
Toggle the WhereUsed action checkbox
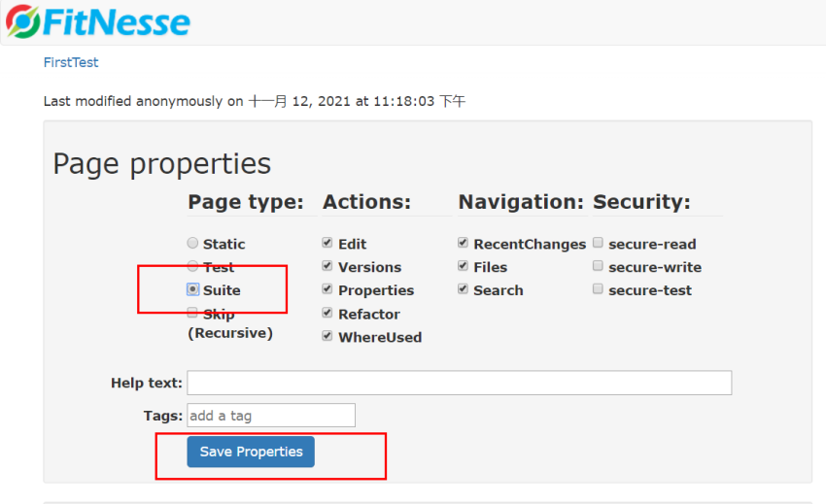click(x=327, y=336)
